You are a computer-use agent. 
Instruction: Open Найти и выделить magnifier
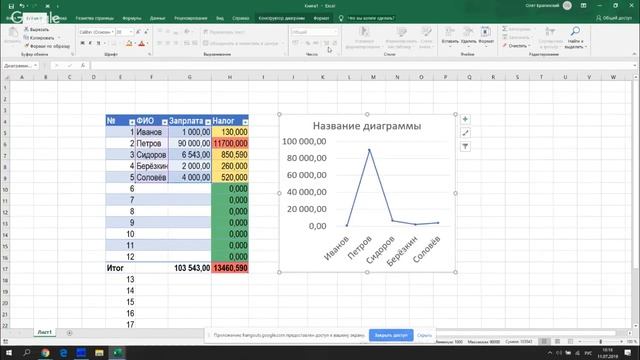pos(575,38)
